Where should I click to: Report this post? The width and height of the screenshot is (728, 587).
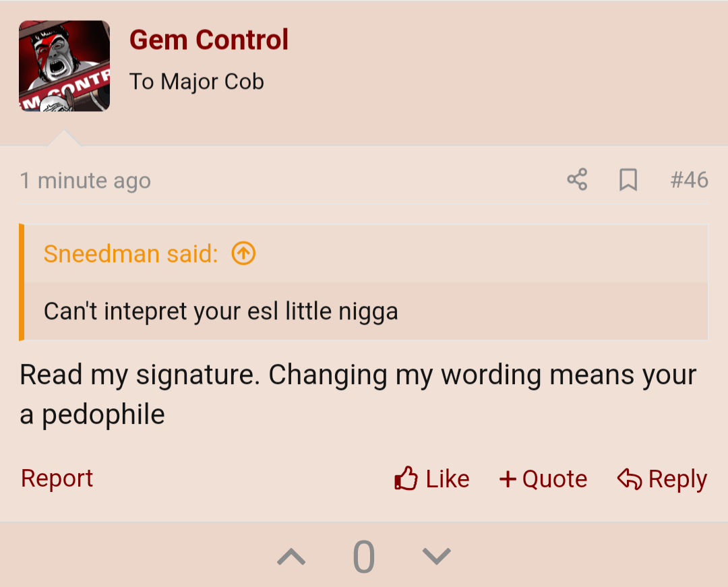coord(57,478)
